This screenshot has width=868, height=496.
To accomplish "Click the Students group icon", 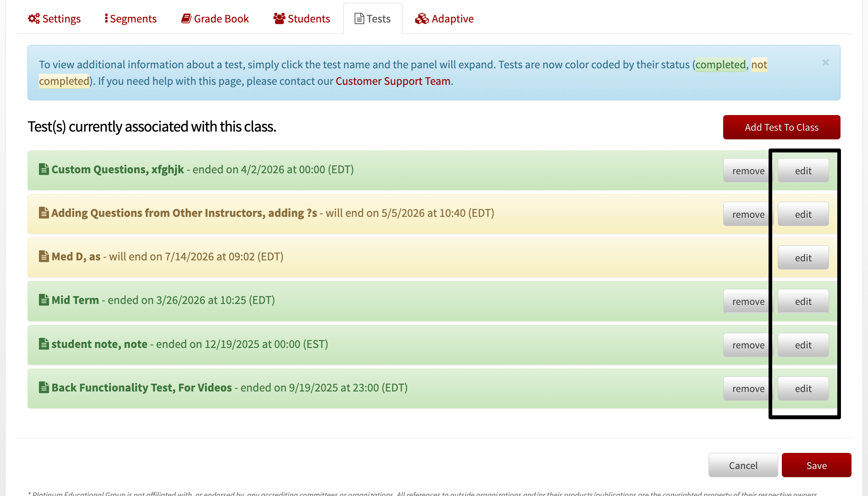I will pos(280,18).
